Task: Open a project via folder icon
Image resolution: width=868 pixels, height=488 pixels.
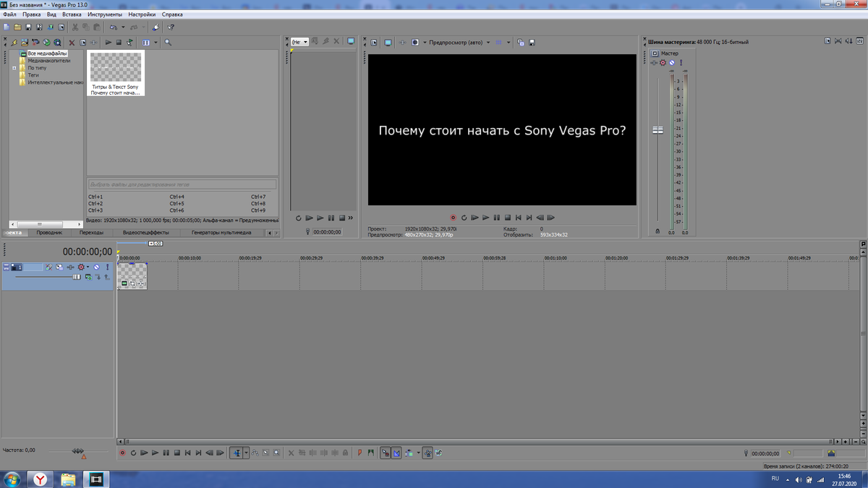Action: pyautogui.click(x=17, y=27)
